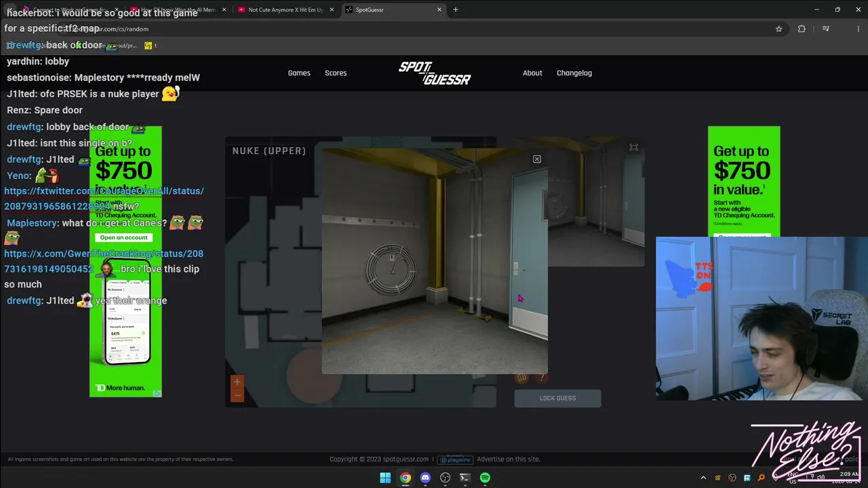Viewport: 868px width, 488px height.
Task: Open the map toggle icon near Lock Guess
Action: click(522, 378)
